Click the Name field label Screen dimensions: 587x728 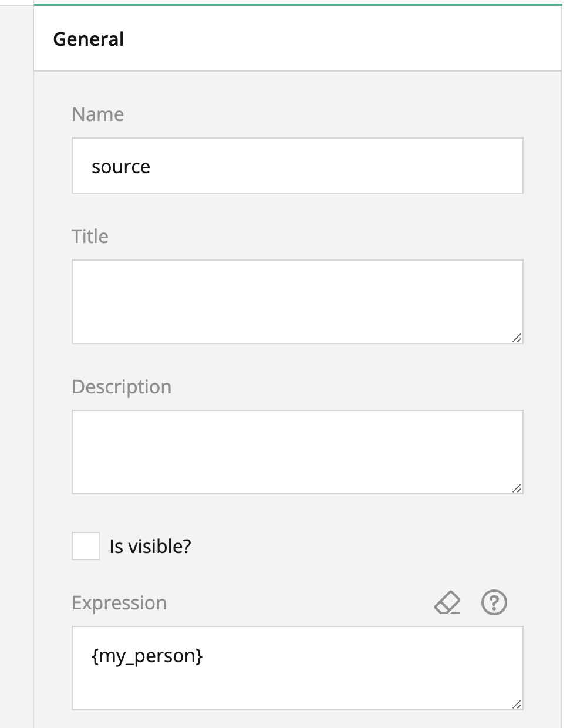pyautogui.click(x=98, y=114)
